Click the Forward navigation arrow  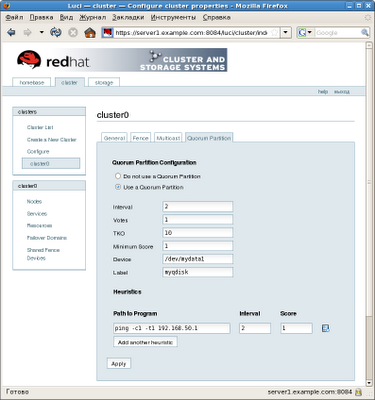27,32
